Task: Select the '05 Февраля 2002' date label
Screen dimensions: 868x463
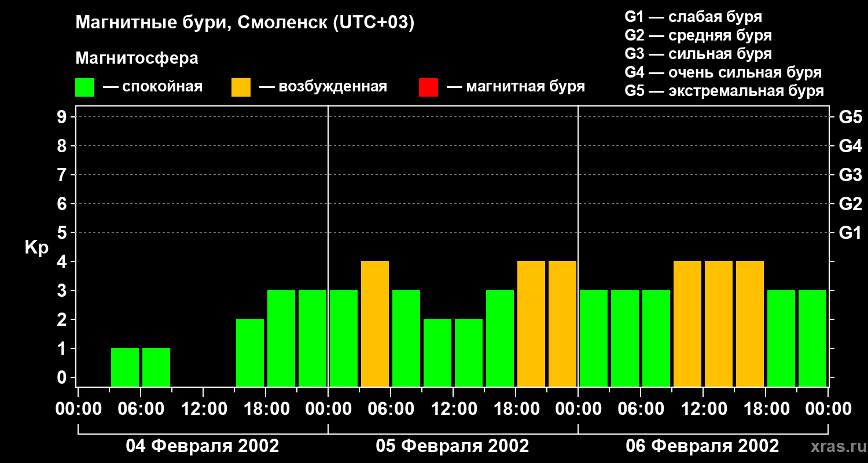Action: (x=453, y=446)
